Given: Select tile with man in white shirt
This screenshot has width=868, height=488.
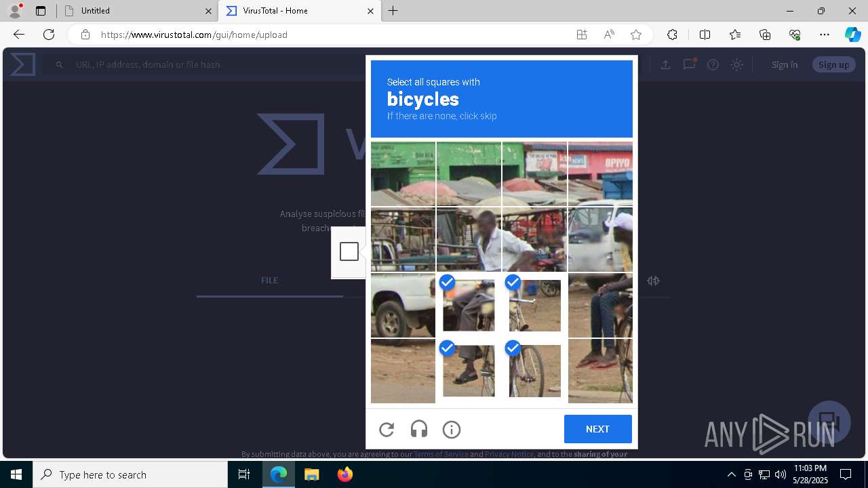Looking at the screenshot, I should 469,239.
